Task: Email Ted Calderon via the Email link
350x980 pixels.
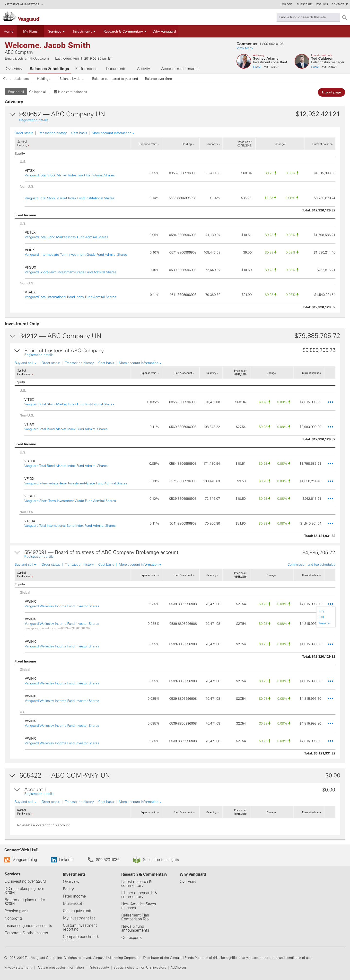Action: coord(315,67)
